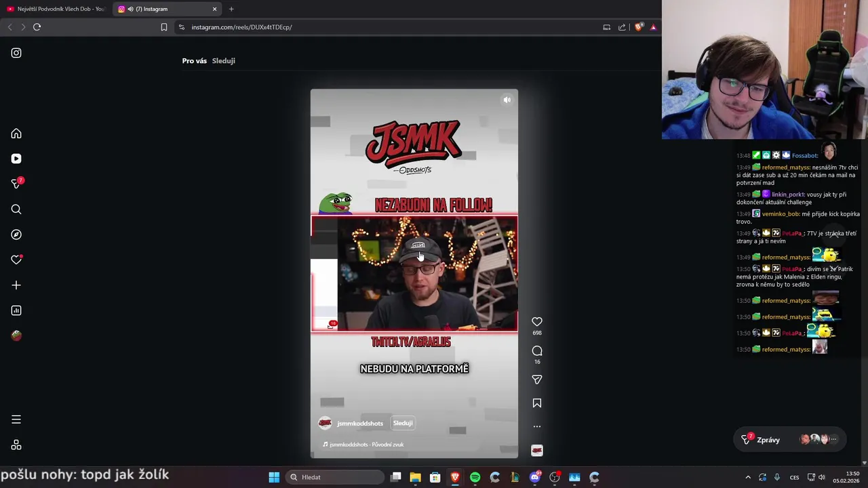Screen dimensions: 868x488
Task: Open the Windows Start menu
Action: [274, 477]
